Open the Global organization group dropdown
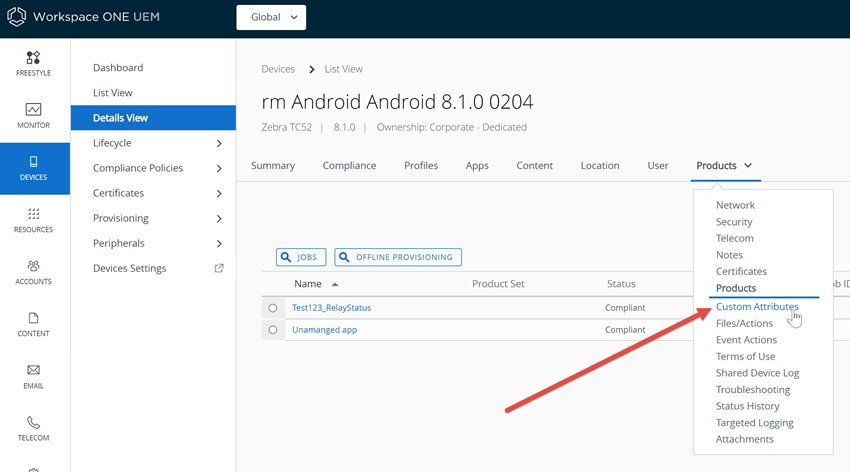 tap(271, 17)
